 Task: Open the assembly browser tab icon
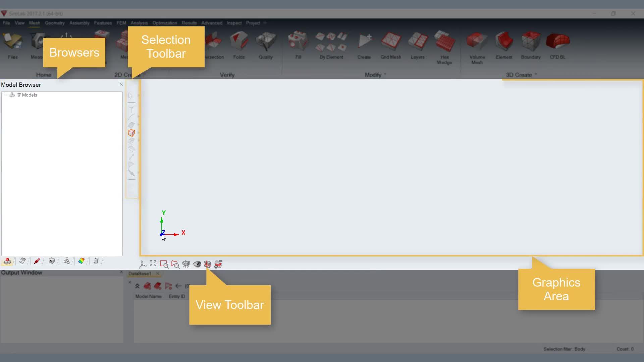point(67,261)
